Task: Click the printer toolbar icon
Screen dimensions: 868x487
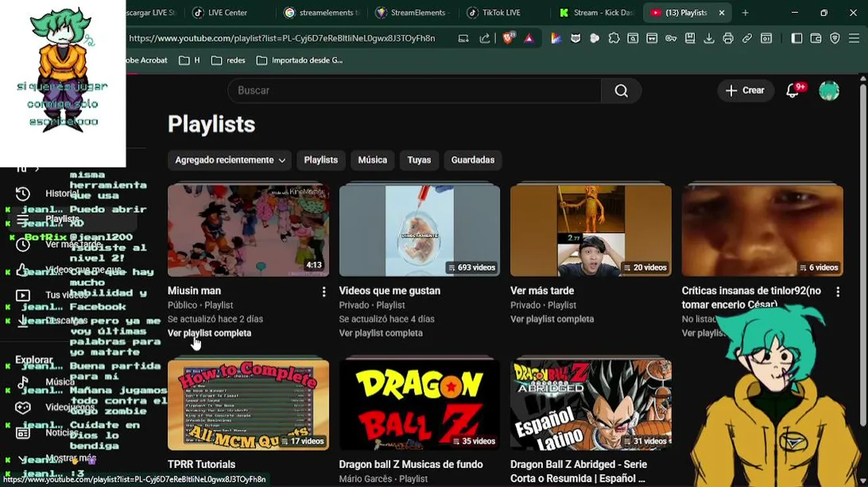Action: pos(727,39)
